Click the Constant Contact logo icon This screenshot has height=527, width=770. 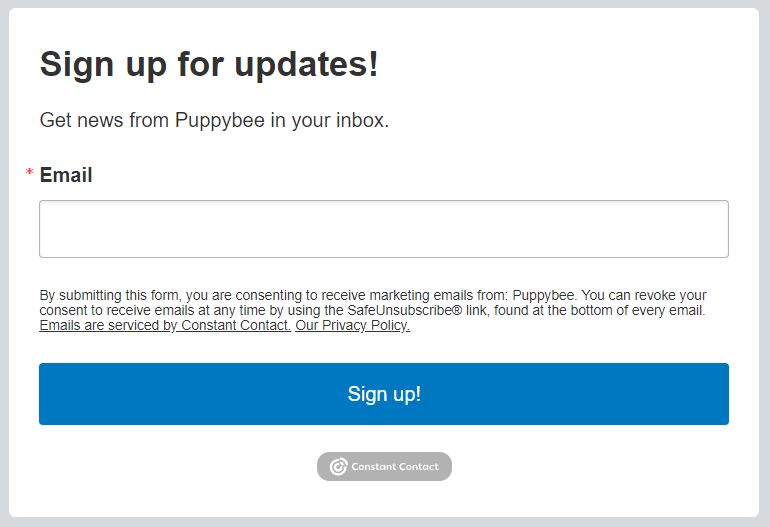pos(338,467)
